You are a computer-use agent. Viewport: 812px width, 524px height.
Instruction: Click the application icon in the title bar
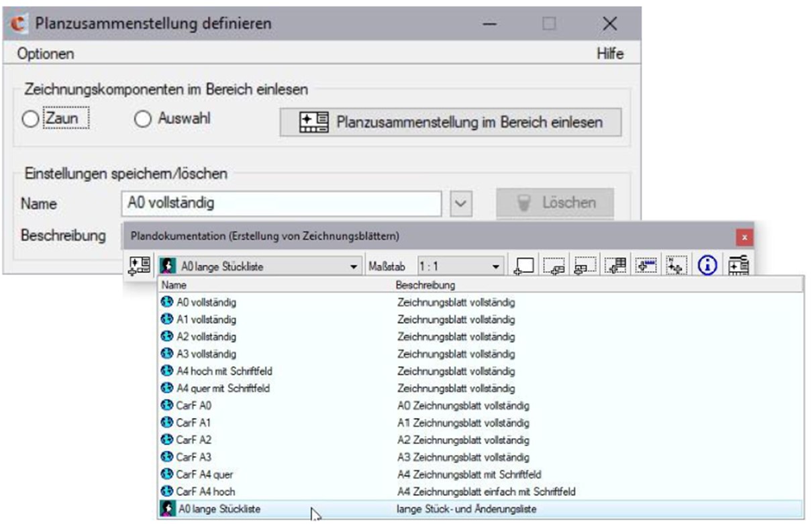(19, 23)
